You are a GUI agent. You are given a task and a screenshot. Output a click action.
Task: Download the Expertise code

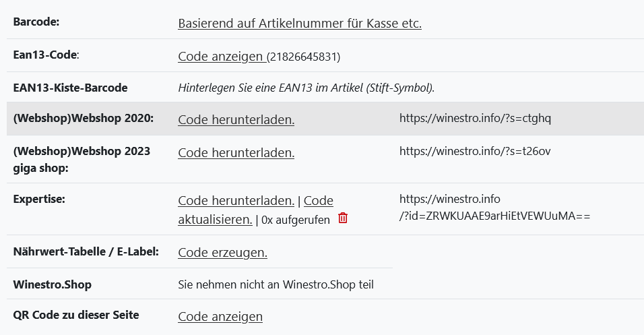pos(236,201)
